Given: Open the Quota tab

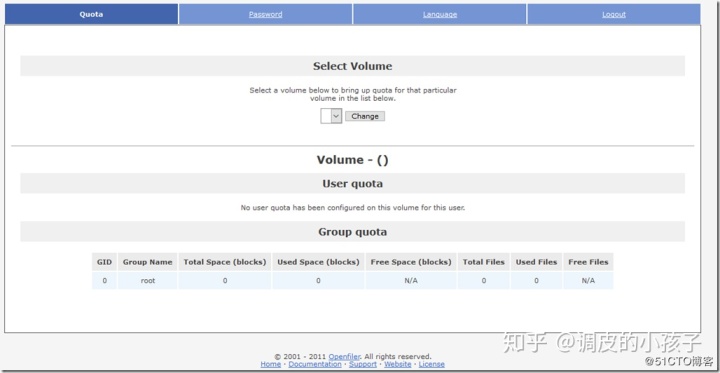Looking at the screenshot, I should pyautogui.click(x=91, y=14).
